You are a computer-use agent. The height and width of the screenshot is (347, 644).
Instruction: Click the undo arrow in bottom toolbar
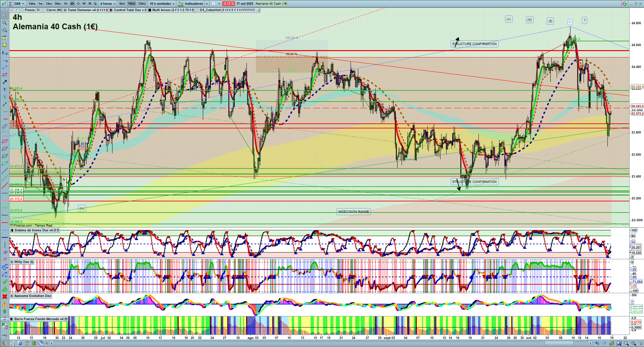coord(597,343)
